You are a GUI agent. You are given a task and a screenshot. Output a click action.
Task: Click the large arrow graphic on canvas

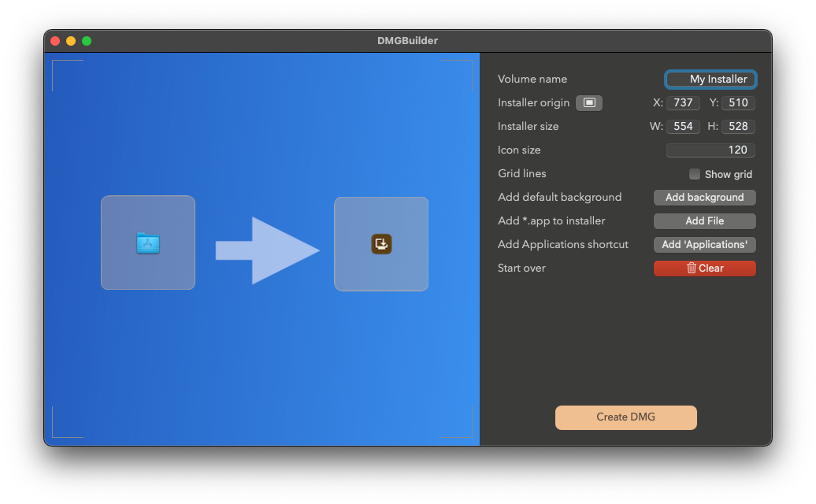pos(268,250)
